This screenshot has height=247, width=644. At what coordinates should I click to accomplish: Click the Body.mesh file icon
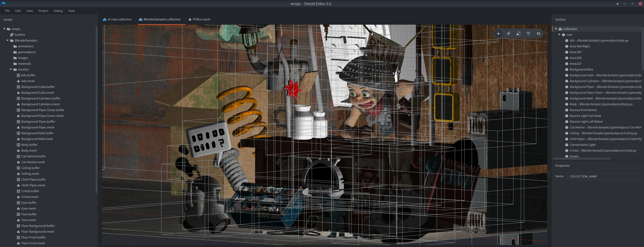point(18,151)
